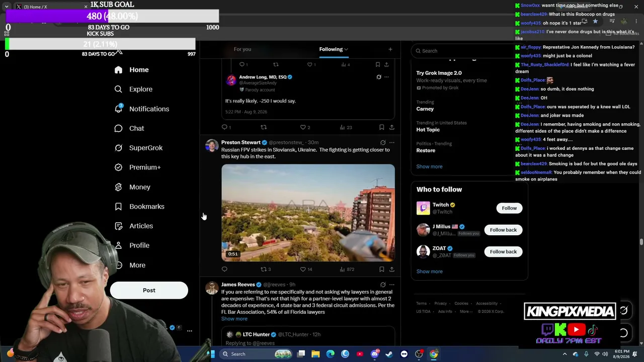644x362 pixels.
Task: Click the Post button
Action: [x=149, y=290]
